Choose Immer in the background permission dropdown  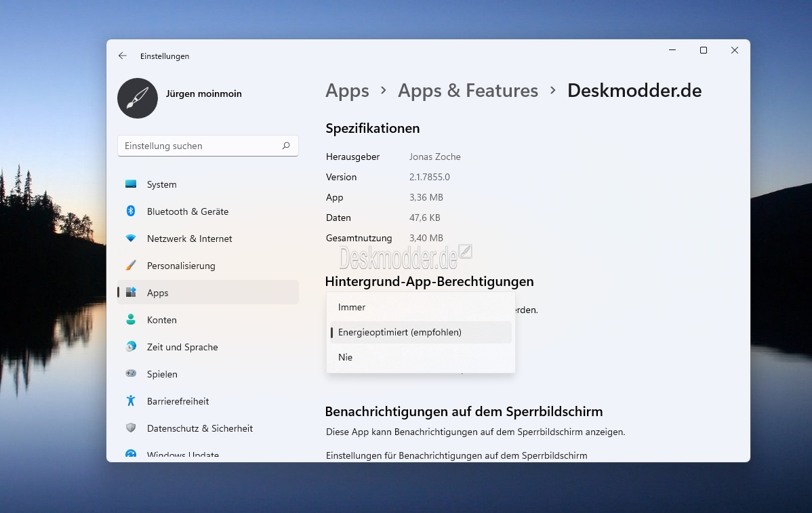pyautogui.click(x=420, y=308)
